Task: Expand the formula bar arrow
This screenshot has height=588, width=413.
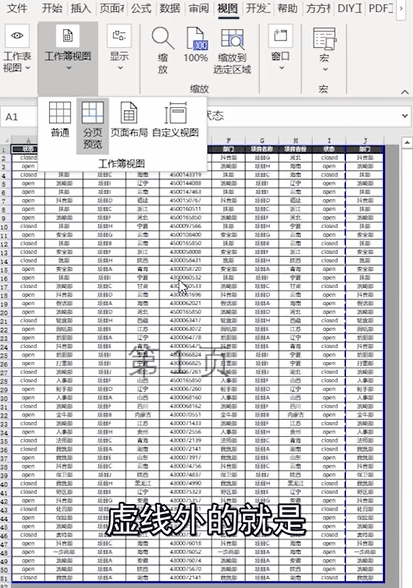Action: [405, 116]
